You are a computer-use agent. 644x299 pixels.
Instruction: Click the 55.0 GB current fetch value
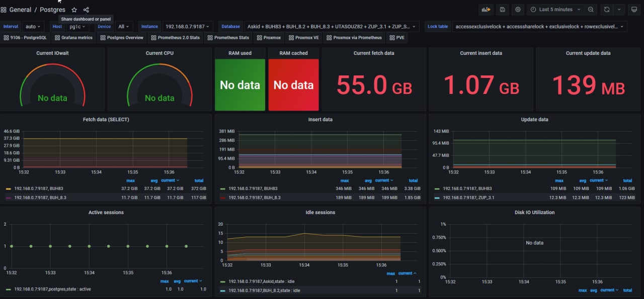tap(374, 85)
